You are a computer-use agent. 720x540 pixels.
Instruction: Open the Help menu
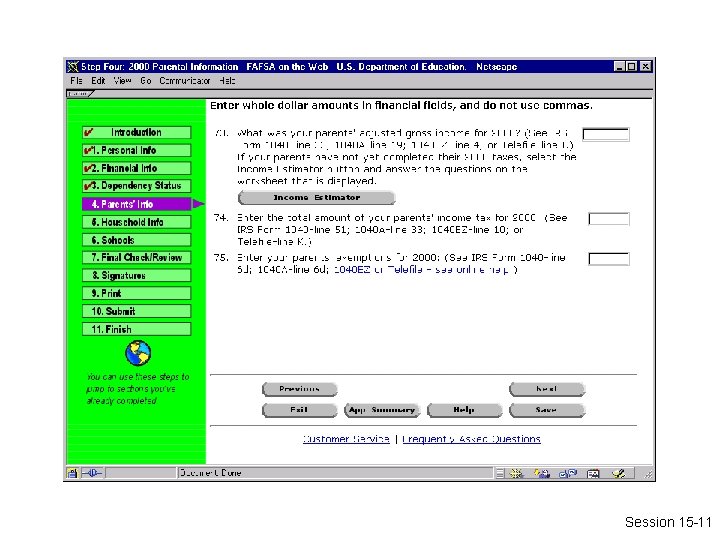(227, 81)
